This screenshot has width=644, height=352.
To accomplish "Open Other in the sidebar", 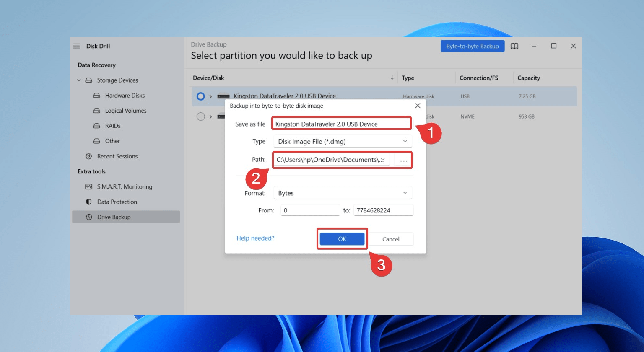I will [112, 141].
